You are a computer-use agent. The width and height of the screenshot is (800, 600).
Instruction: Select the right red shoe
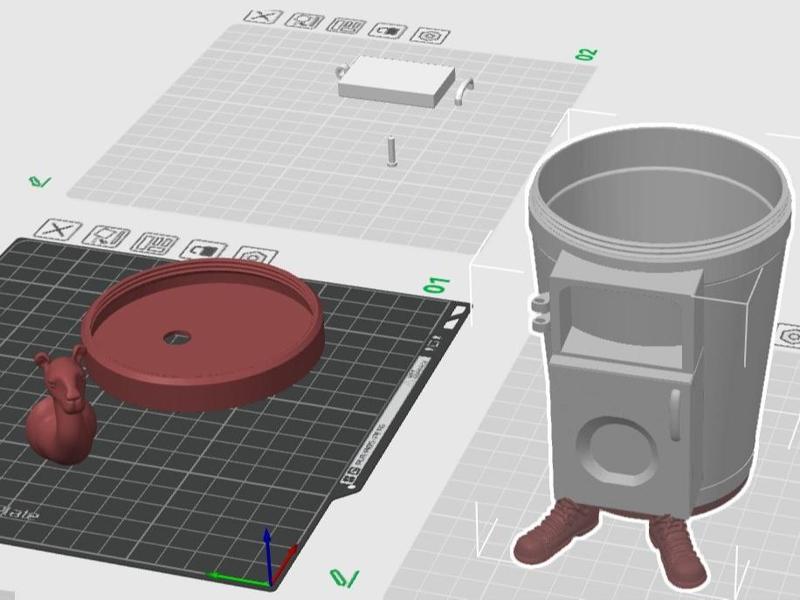coord(678,552)
